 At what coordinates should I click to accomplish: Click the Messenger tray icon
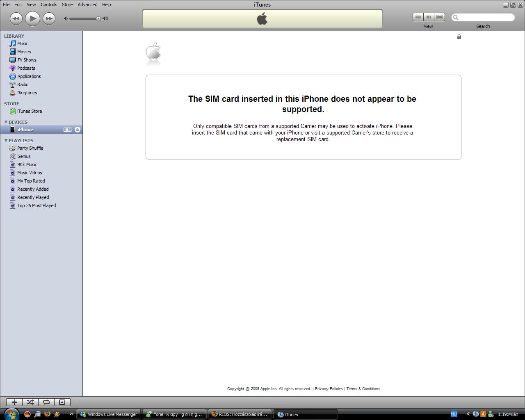pos(490,414)
